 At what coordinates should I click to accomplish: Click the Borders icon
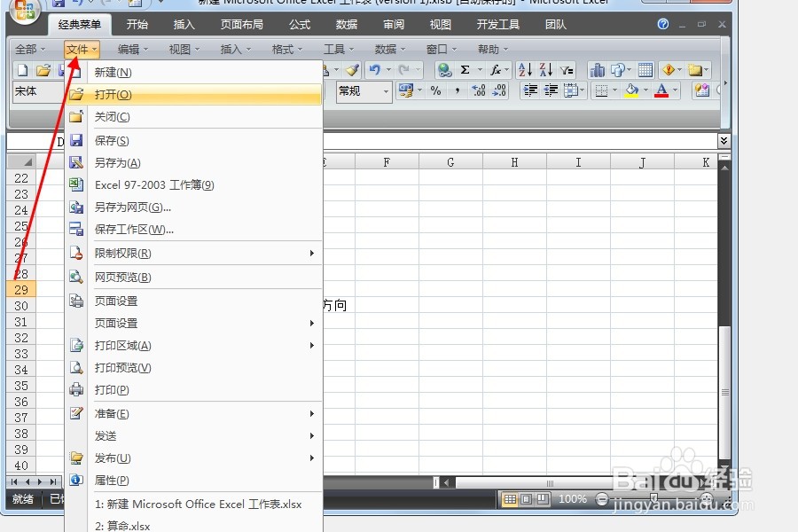coord(601,90)
